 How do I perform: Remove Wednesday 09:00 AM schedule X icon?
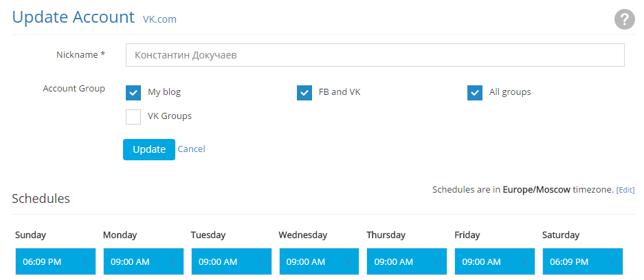[x=348, y=262]
